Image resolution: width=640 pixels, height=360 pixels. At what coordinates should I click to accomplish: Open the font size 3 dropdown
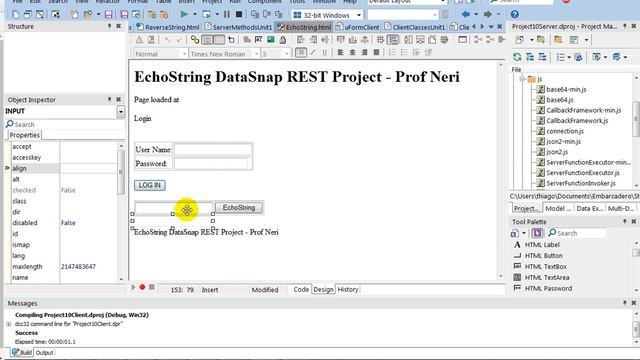pos(287,54)
